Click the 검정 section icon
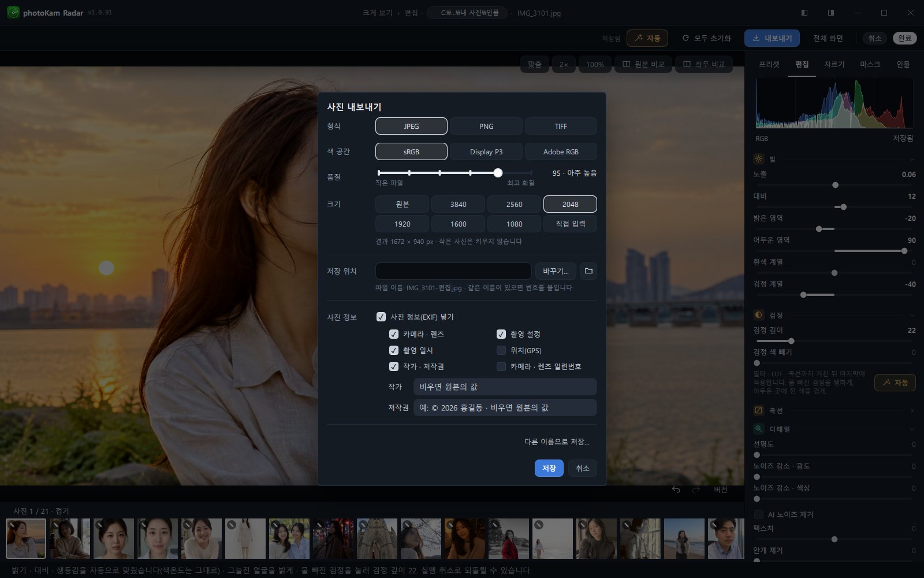 [759, 315]
